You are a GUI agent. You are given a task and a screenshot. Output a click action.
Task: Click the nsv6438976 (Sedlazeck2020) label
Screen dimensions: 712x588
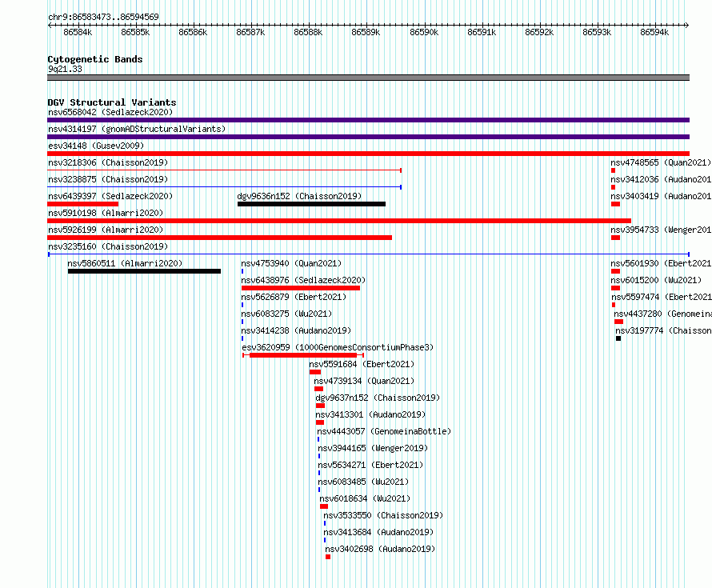(x=303, y=280)
